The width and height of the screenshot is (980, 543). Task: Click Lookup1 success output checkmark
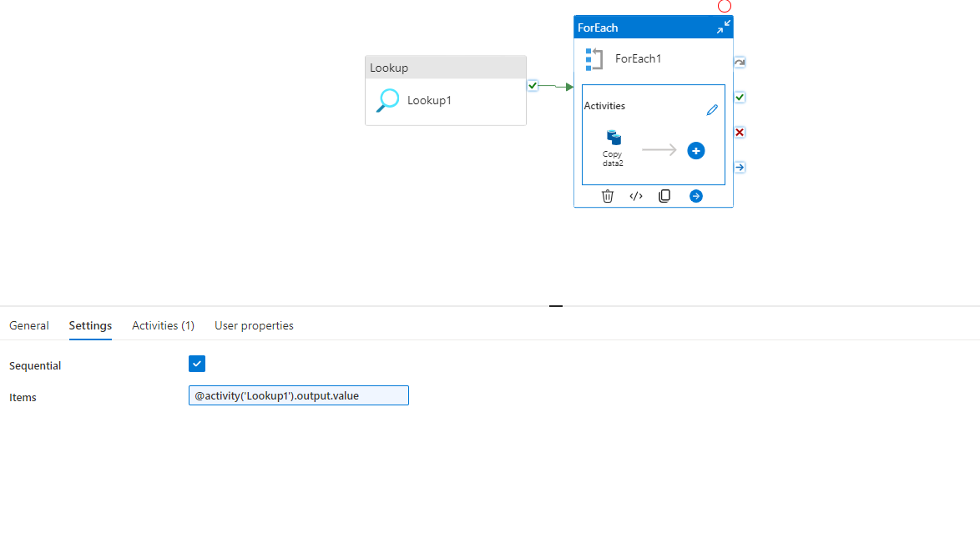533,86
